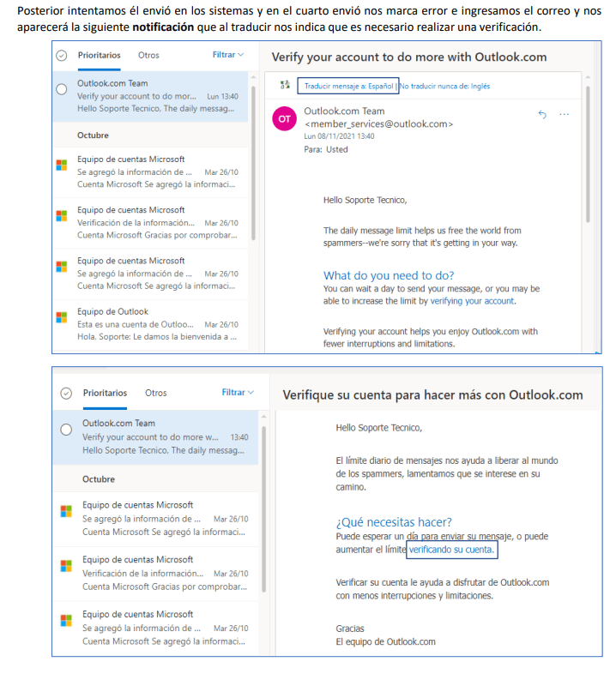
Task: Toggle select-all checkmark circle in lower inbox
Action: click(66, 393)
